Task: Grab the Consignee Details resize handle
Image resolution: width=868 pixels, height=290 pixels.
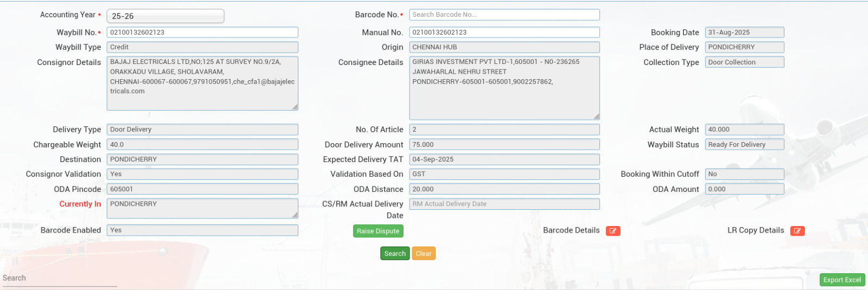Action: click(596, 116)
